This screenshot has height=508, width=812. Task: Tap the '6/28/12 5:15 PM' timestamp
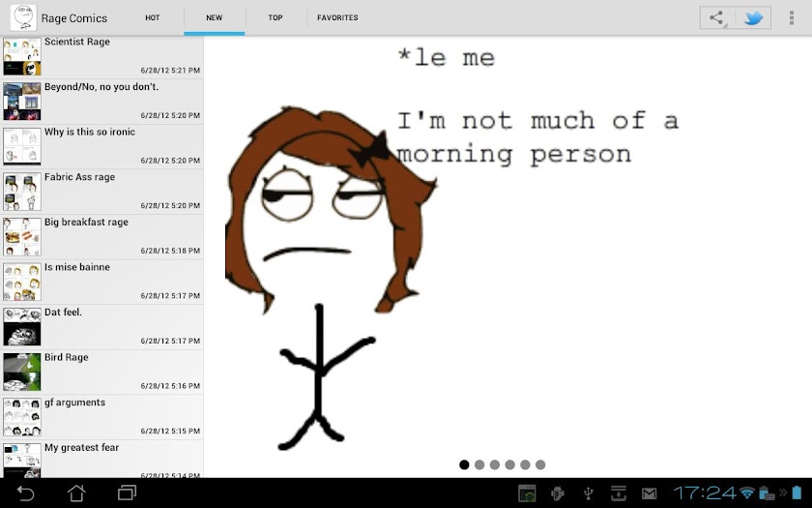(170, 431)
